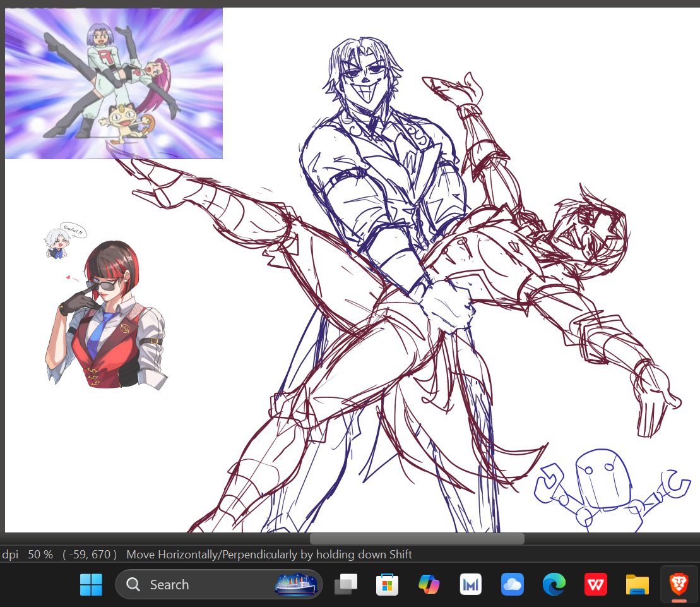Click the horizontal canvas scrollbar thumb

(417, 539)
